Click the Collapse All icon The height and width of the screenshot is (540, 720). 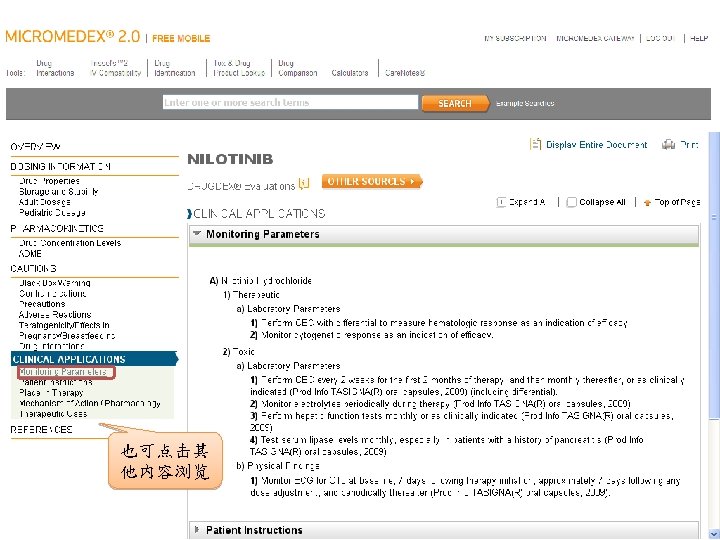point(572,202)
